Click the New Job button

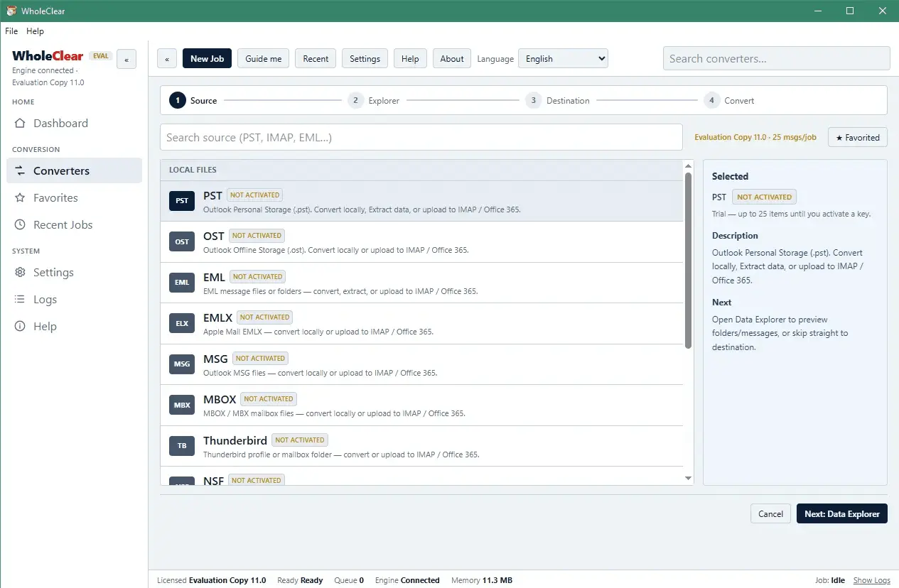click(208, 59)
